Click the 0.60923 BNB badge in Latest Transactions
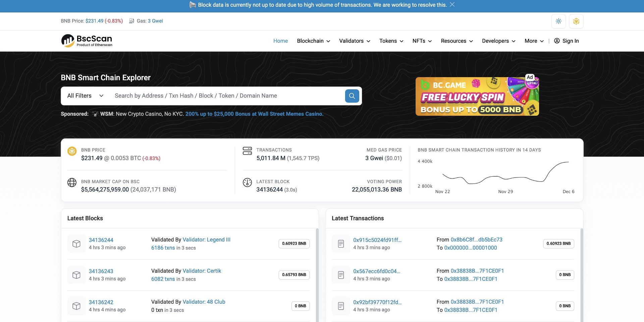Viewport: 644px width, 322px height. pyautogui.click(x=558, y=244)
